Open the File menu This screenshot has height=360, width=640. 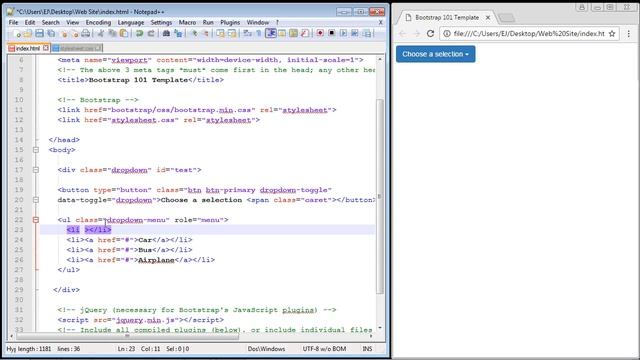point(13,22)
